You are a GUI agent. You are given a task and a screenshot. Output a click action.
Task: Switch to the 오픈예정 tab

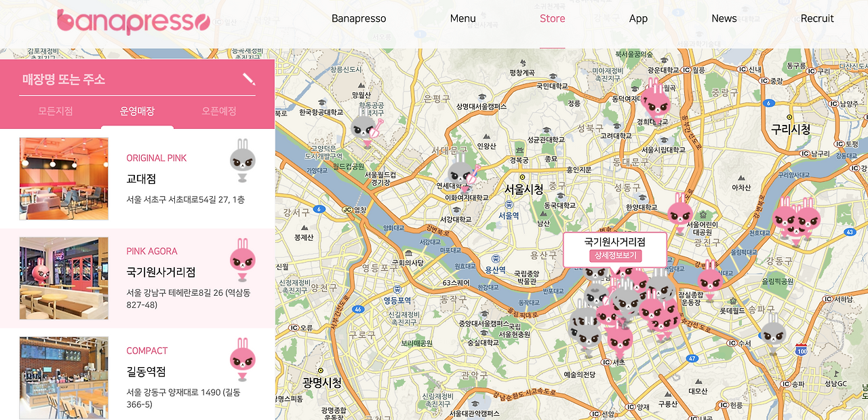coord(219,111)
